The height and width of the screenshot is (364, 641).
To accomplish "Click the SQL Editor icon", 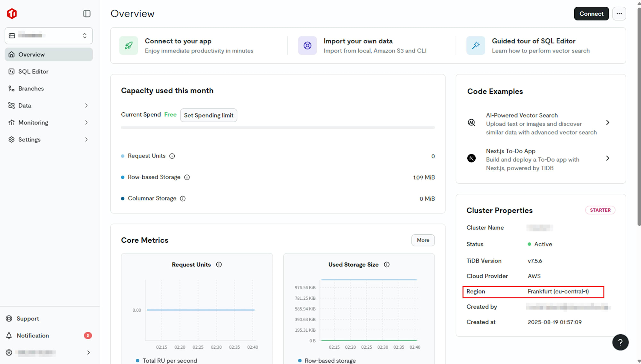I will pos(12,71).
